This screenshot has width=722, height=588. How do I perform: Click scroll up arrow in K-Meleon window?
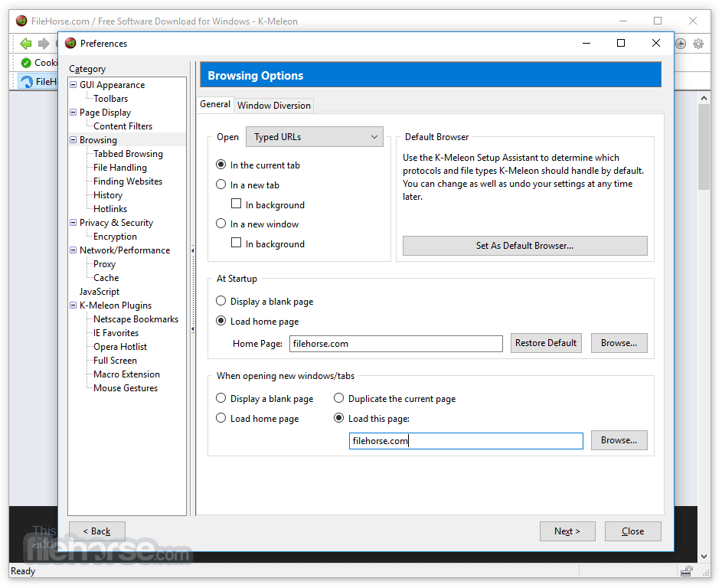tap(704, 98)
